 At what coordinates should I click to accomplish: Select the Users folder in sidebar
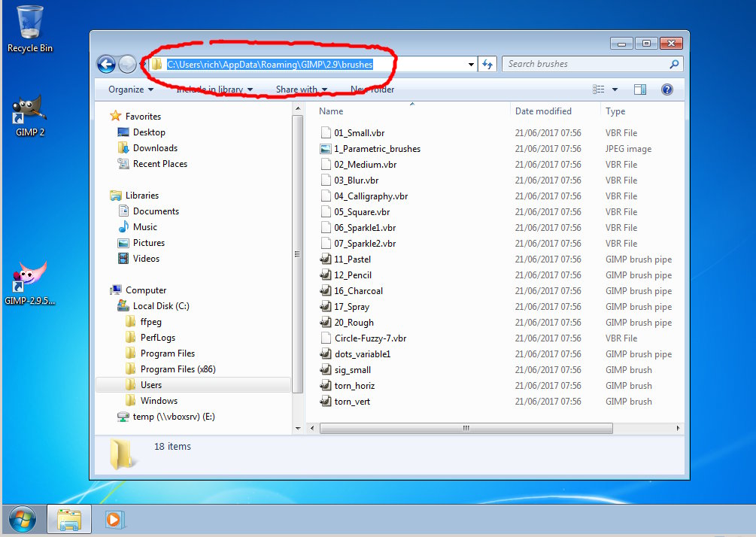193,384
